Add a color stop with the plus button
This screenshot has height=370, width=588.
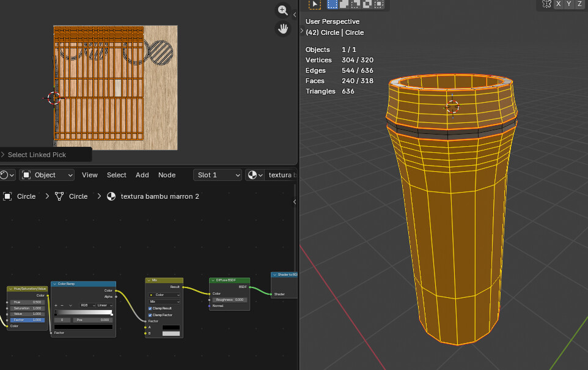56,305
